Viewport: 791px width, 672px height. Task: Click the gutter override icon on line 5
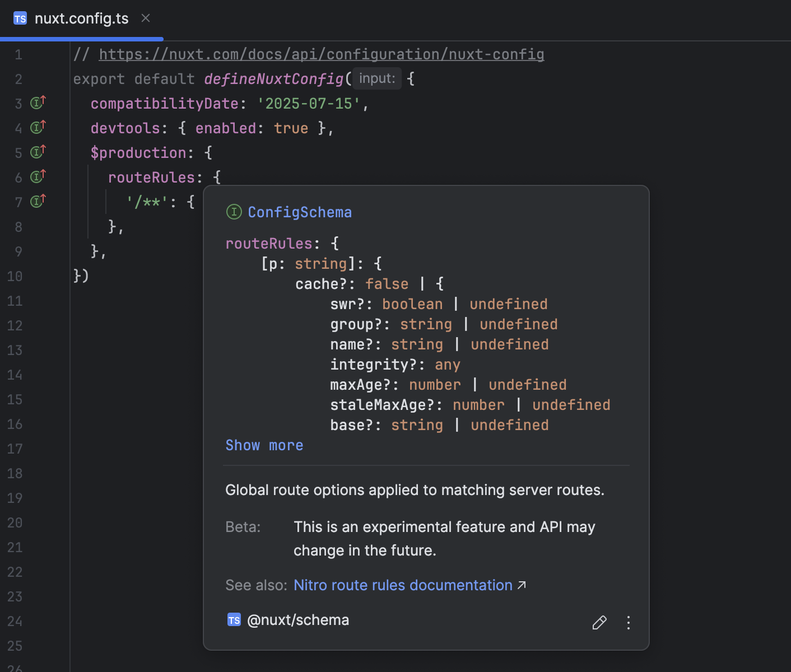click(36, 152)
